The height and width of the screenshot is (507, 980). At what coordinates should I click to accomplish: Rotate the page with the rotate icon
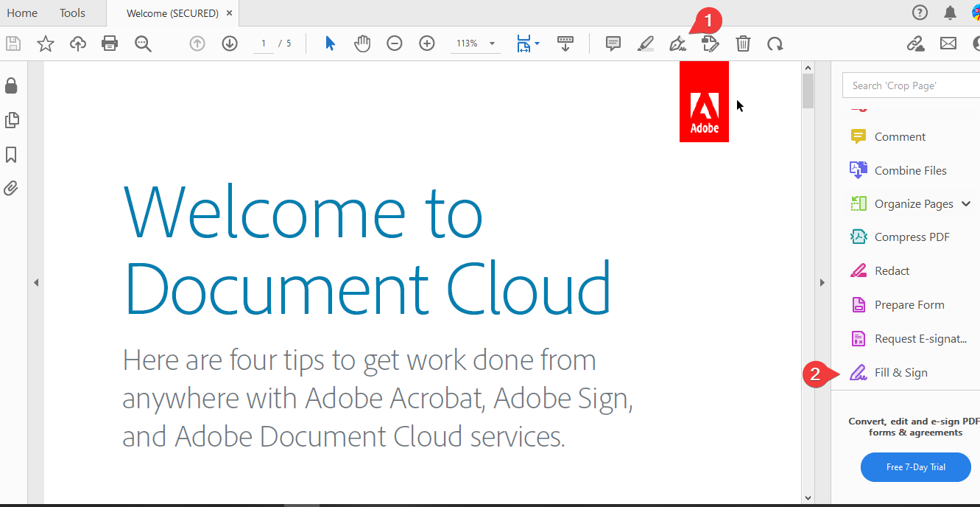[x=775, y=43]
